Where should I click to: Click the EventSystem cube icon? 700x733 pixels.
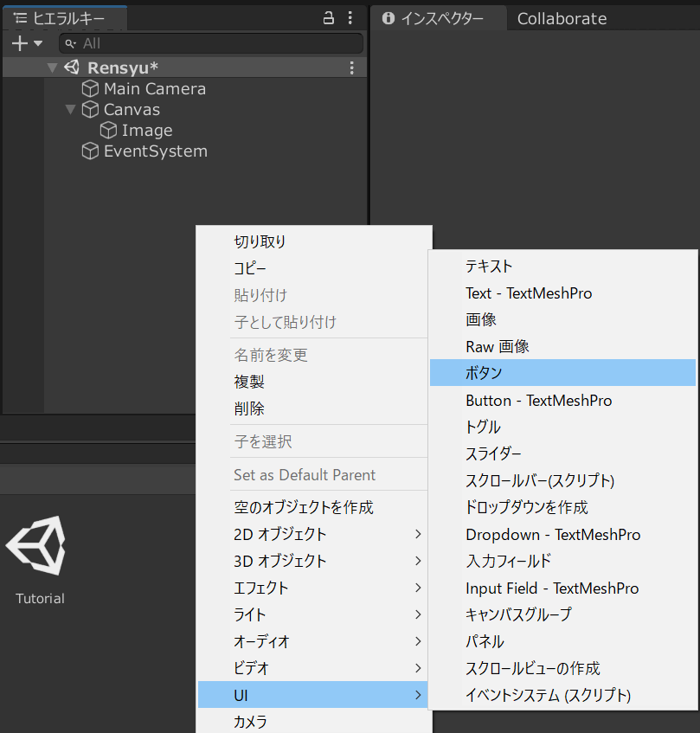tap(90, 151)
